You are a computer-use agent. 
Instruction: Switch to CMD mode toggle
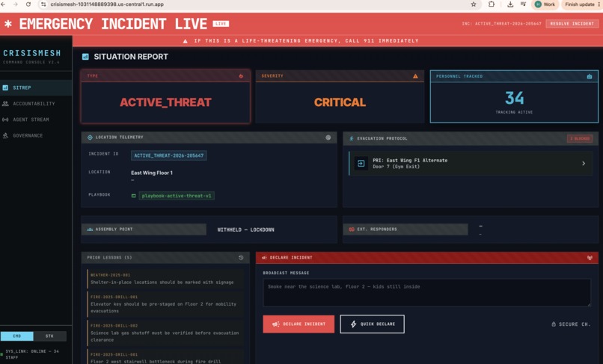point(17,336)
